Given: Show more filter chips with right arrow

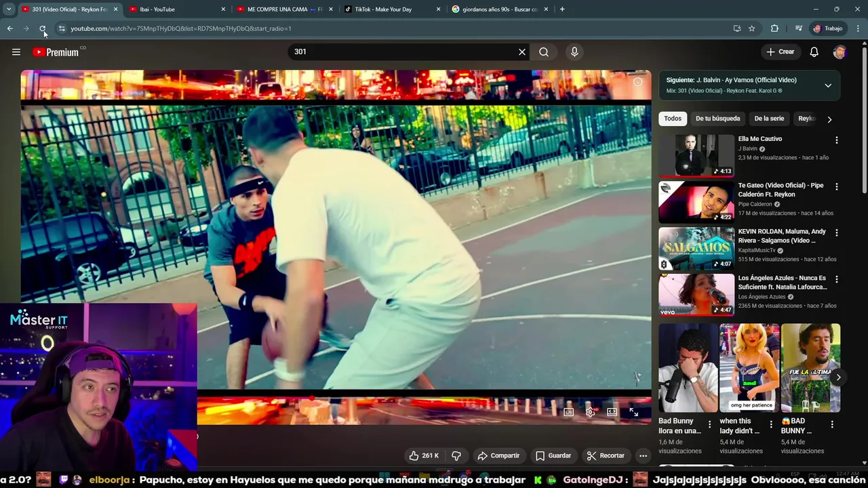Looking at the screenshot, I should tap(829, 119).
